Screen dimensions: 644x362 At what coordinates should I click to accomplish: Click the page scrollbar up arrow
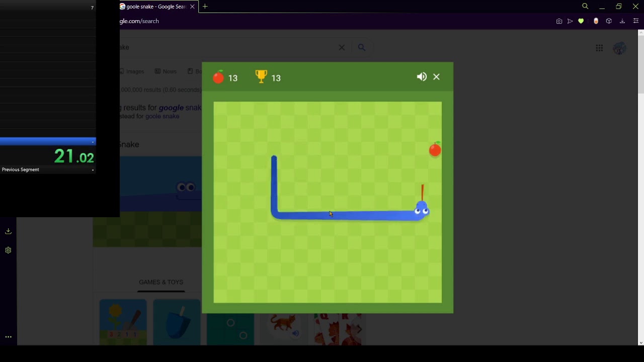640,33
